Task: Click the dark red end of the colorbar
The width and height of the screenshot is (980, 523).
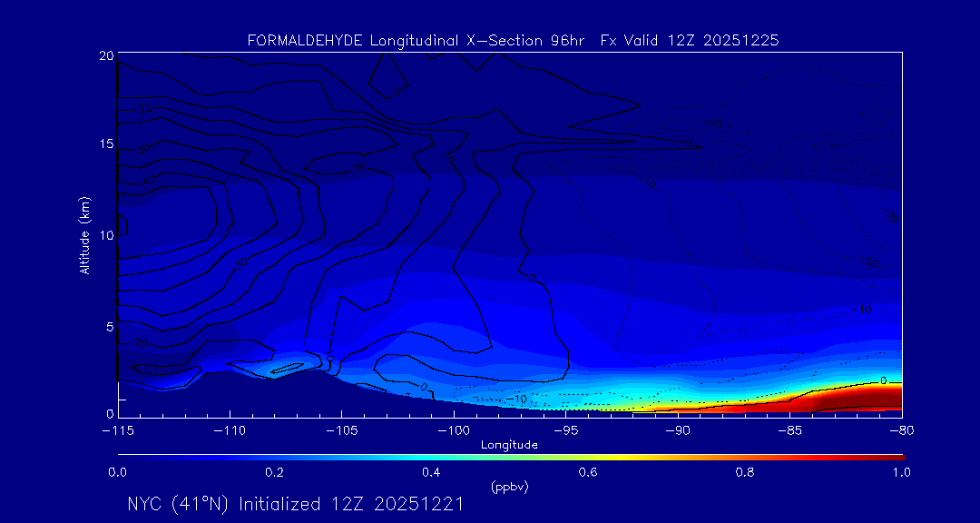Action: click(x=894, y=456)
